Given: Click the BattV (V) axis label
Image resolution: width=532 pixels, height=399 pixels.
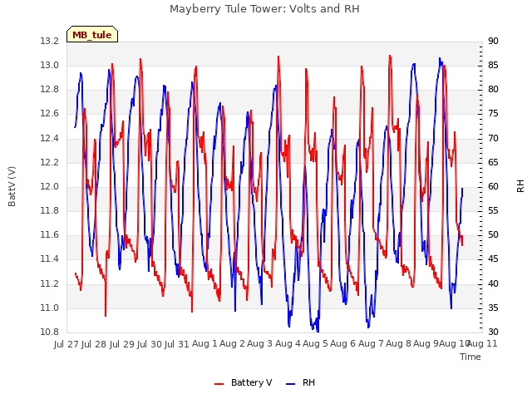Looking at the screenshot, I should [x=12, y=186].
